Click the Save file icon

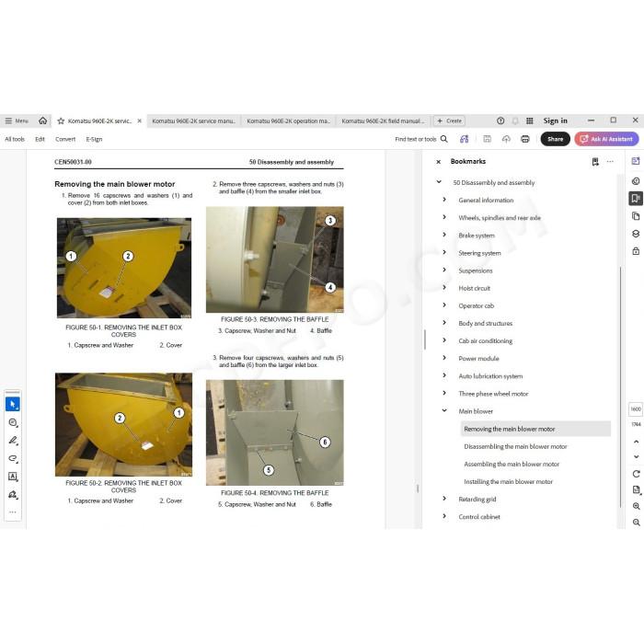point(487,139)
